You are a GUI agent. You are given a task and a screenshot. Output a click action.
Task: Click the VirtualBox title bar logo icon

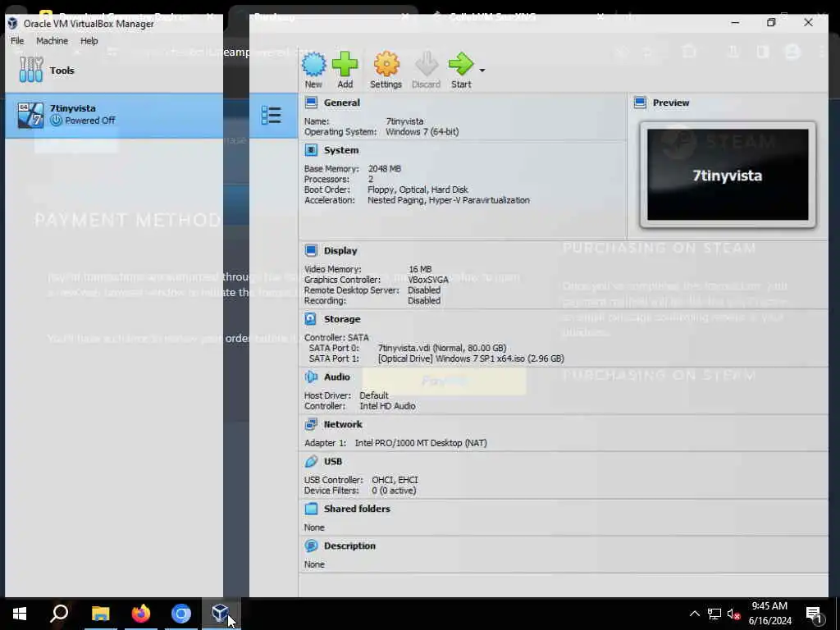tap(12, 24)
